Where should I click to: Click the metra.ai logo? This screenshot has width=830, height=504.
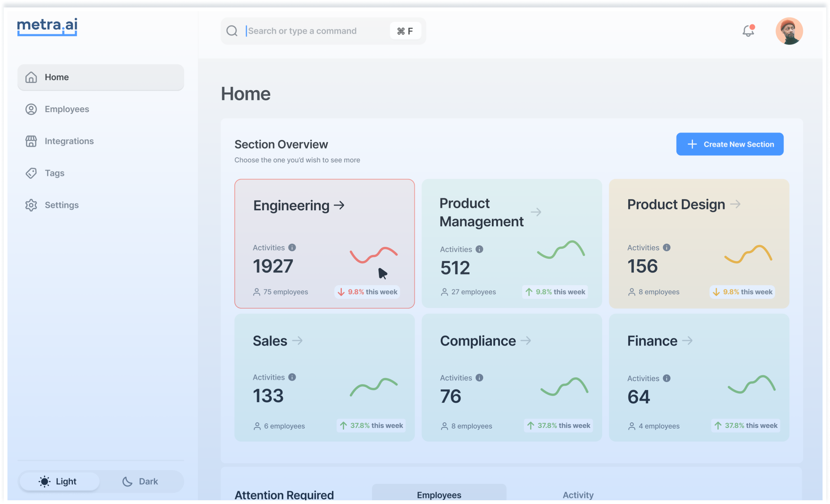(47, 26)
